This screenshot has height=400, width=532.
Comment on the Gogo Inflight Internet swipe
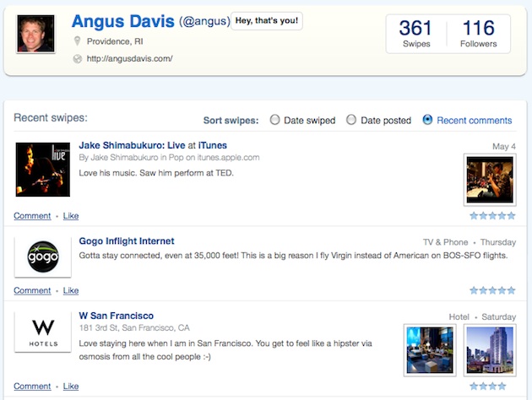(x=32, y=290)
